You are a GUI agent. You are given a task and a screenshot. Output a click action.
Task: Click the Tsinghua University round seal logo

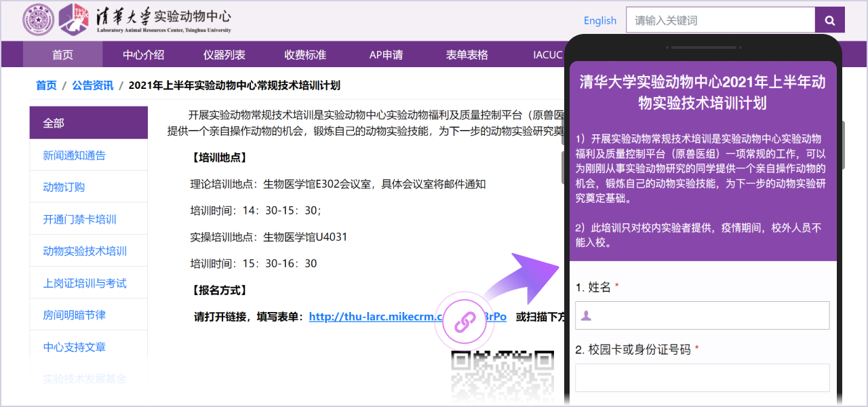(x=38, y=20)
